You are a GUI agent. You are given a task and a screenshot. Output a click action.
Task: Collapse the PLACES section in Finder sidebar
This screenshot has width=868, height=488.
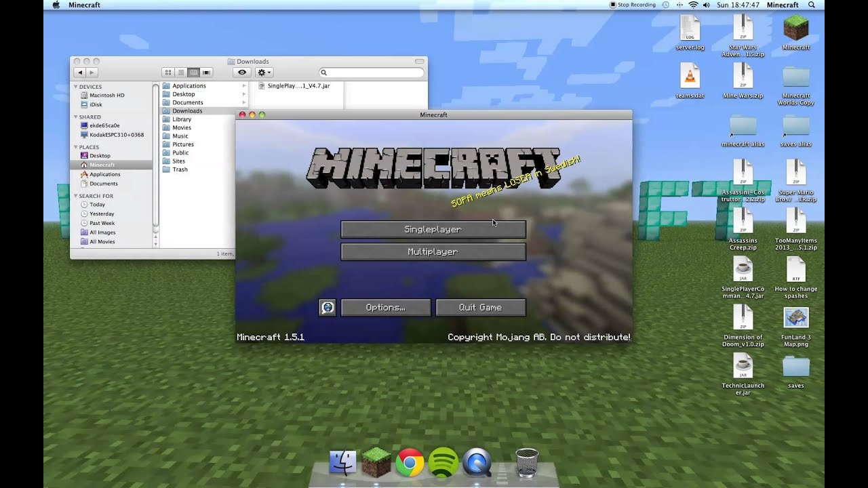pyautogui.click(x=76, y=147)
